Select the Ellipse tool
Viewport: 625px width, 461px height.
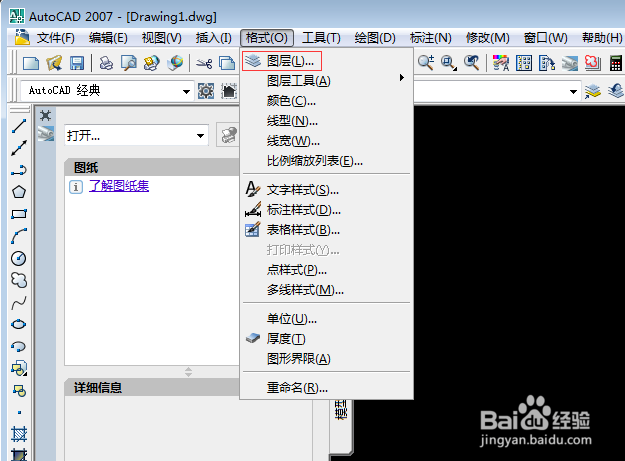tap(19, 324)
